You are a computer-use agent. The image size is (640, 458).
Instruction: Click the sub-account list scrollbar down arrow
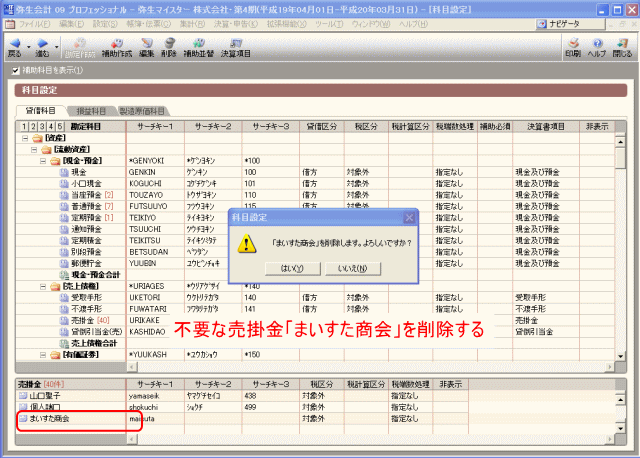tap(620, 428)
